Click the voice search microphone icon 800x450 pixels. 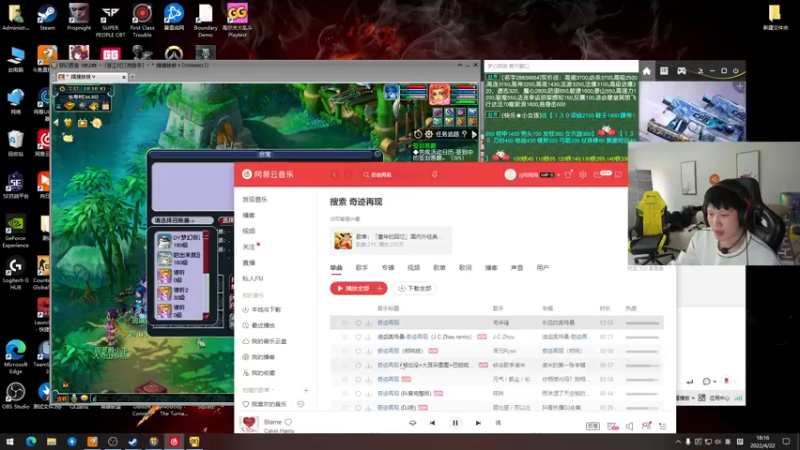pos(435,174)
